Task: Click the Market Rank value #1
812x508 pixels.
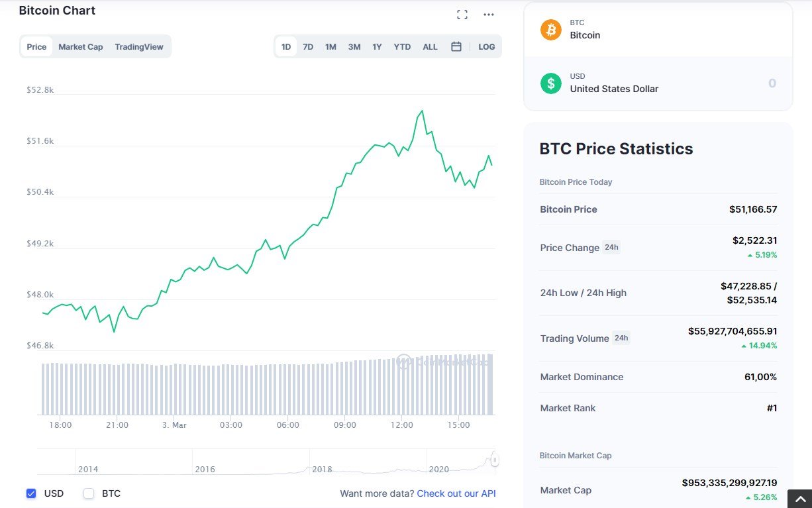Action: [x=772, y=408]
